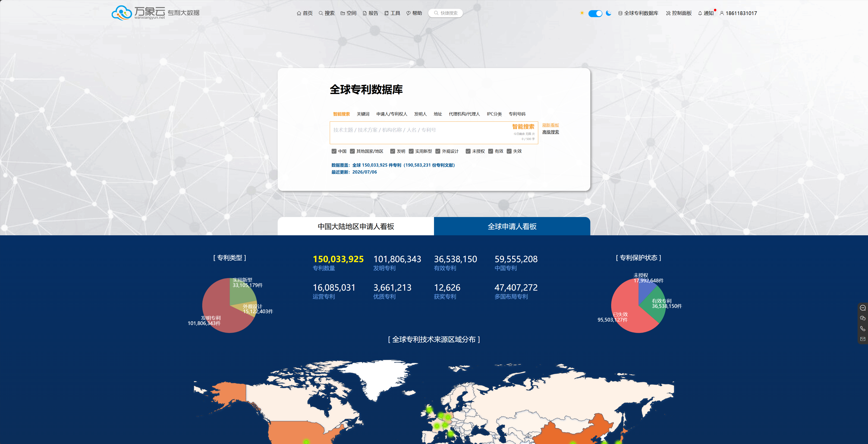Open the 高级搜索 advanced search link

[550, 132]
